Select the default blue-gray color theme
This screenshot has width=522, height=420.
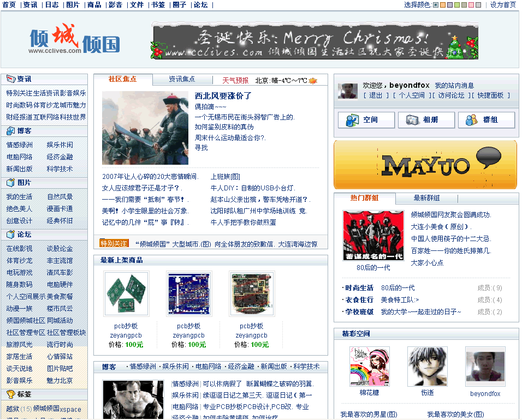436,5
